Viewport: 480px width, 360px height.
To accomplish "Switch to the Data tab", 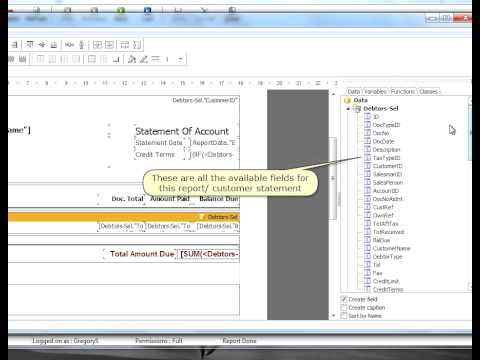I will [x=353, y=91].
